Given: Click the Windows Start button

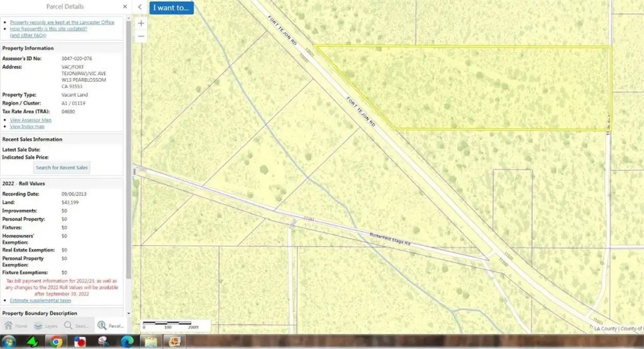Looking at the screenshot, I should pos(10,342).
